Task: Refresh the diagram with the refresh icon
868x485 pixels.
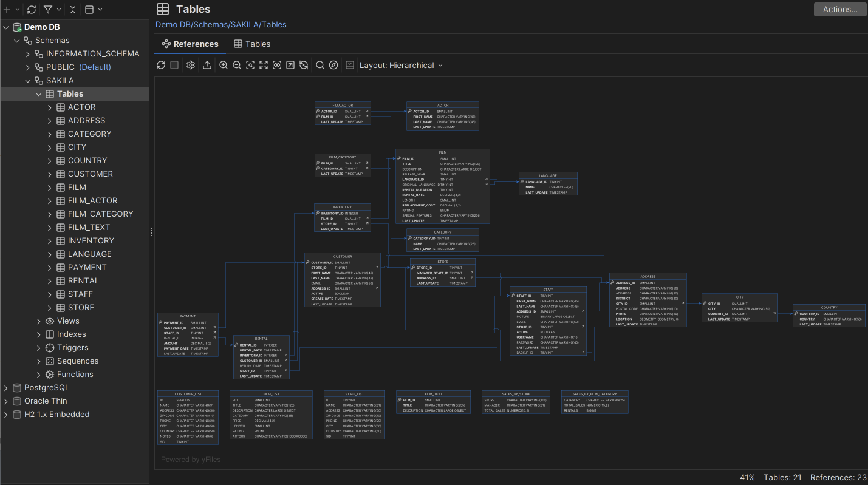Action: [x=160, y=65]
